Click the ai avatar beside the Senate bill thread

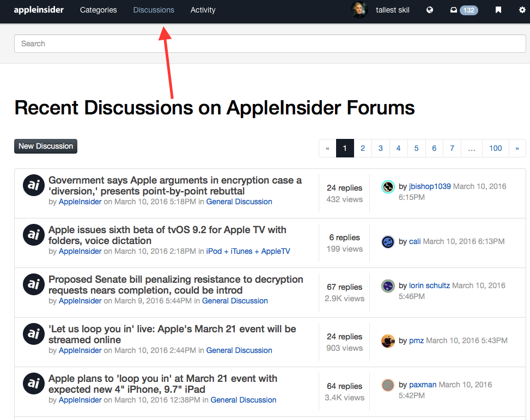pos(33,284)
